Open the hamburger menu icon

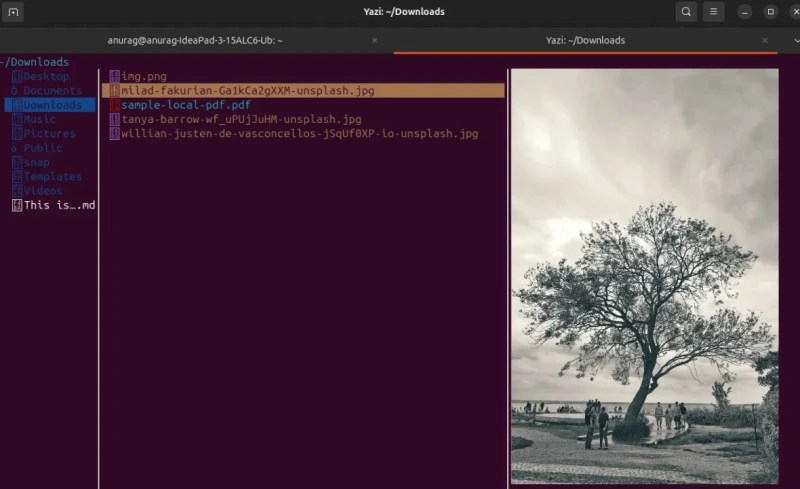713,11
